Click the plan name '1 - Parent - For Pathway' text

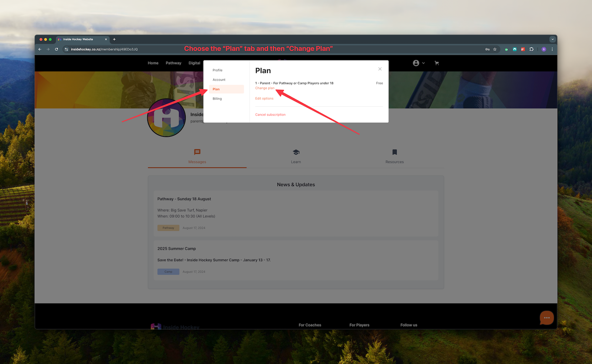[294, 83]
